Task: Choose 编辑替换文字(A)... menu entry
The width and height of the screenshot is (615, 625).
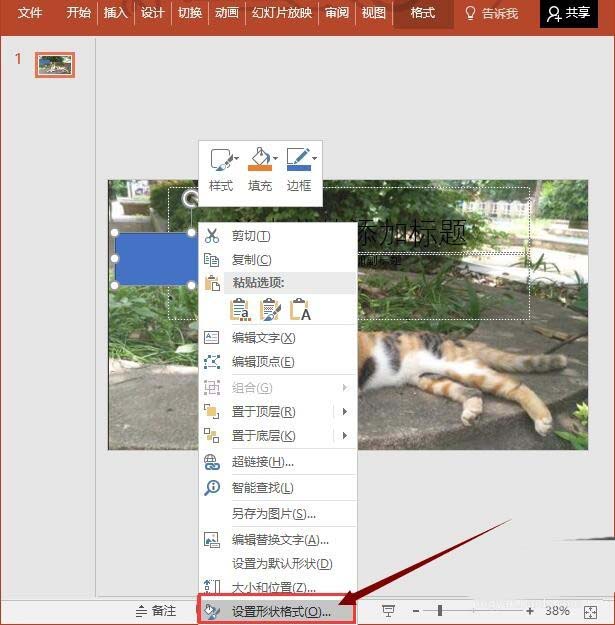Action: pos(278,540)
